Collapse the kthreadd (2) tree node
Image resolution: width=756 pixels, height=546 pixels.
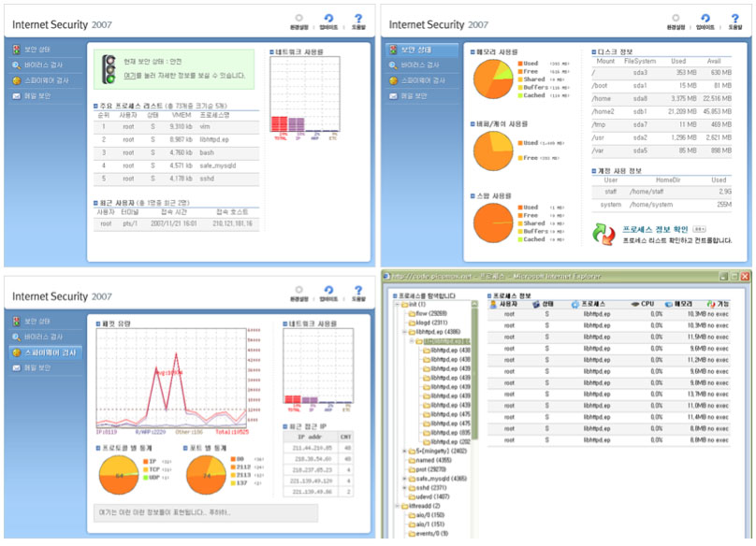coord(398,506)
